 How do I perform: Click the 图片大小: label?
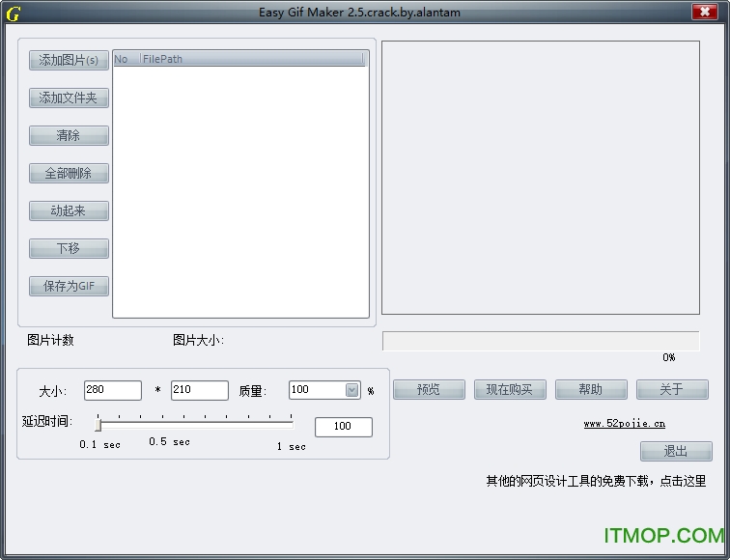click(198, 340)
